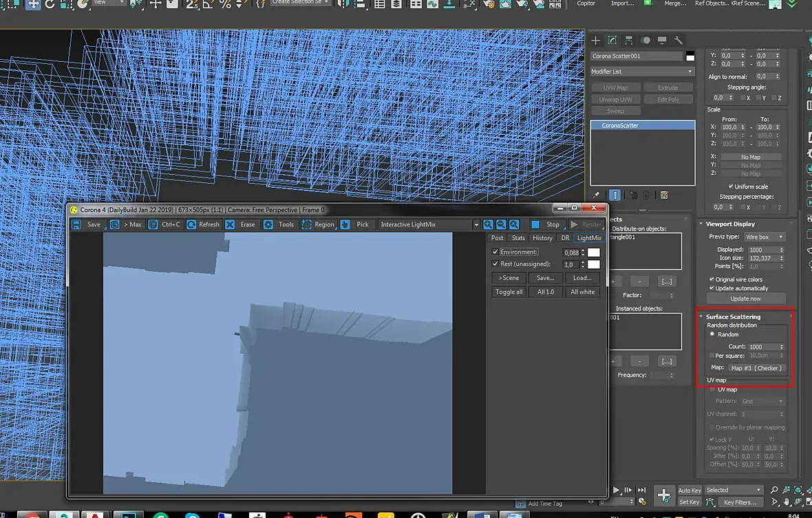Toggle the Environment LightMix checkbox
This screenshot has width=812, height=518.
point(495,252)
